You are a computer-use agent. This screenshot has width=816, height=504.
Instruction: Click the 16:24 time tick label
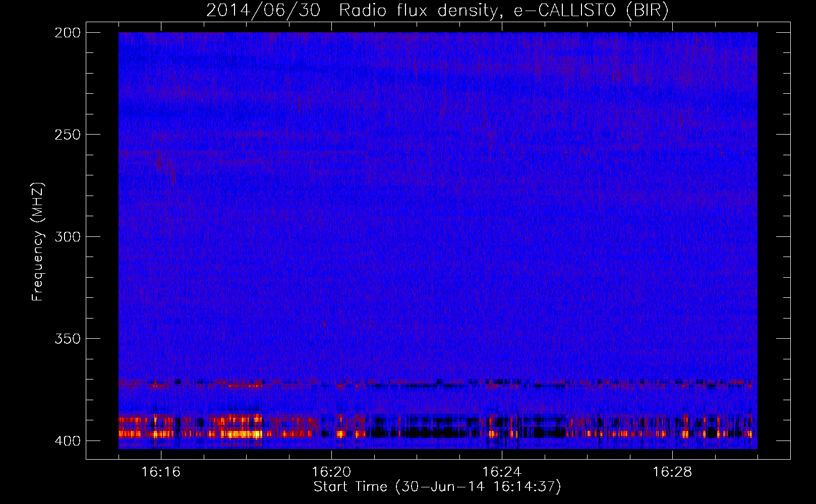tap(502, 472)
